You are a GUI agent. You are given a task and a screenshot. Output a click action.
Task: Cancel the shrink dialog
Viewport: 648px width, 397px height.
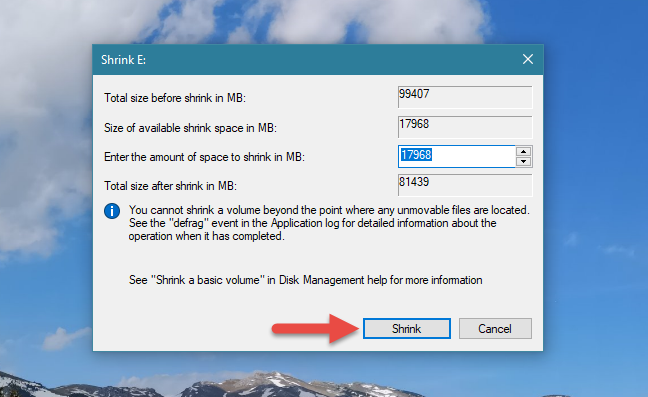pos(495,328)
